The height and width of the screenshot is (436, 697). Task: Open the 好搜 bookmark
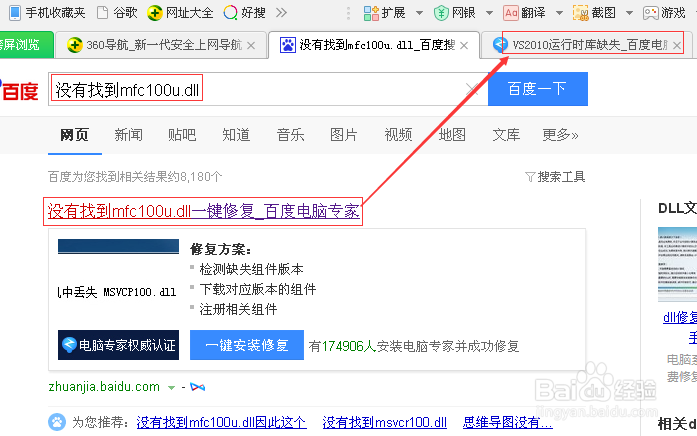(244, 12)
